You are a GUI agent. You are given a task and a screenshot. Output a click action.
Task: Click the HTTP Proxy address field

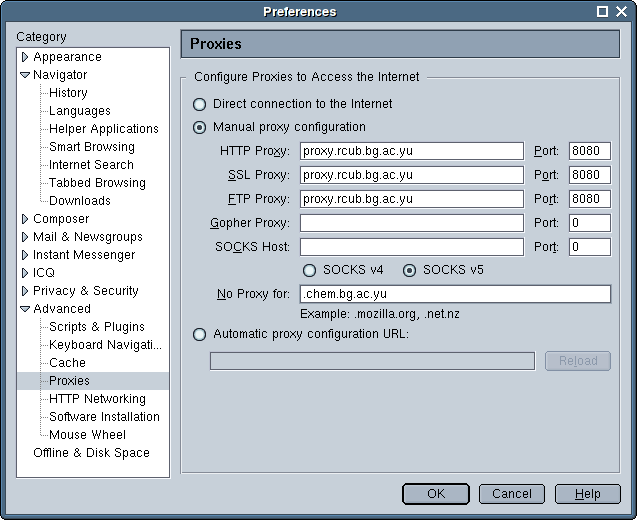coord(411,152)
